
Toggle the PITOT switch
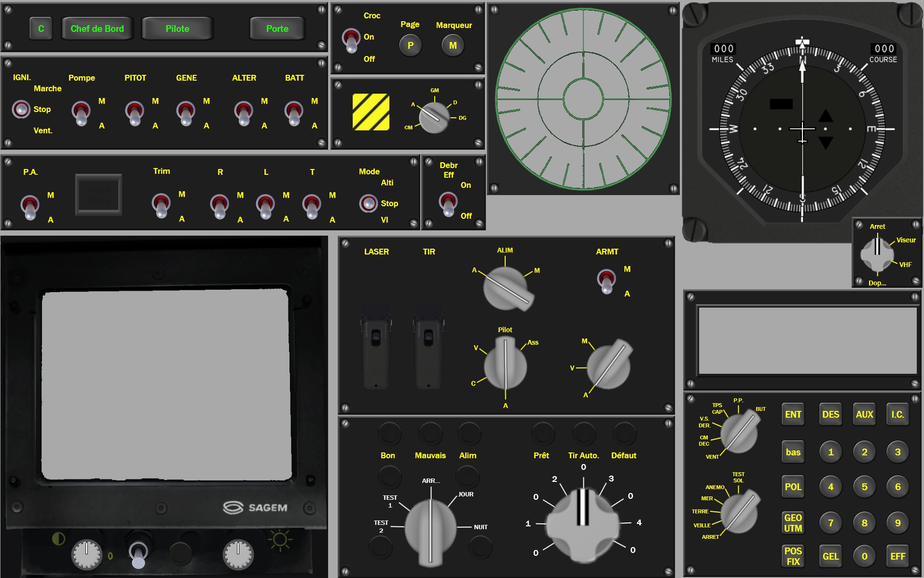point(135,113)
